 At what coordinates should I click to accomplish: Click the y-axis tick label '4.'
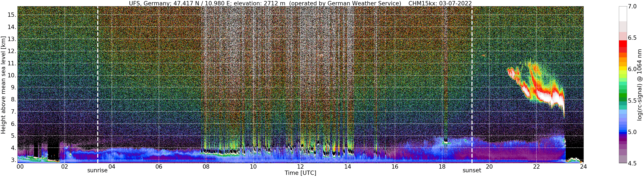[14, 148]
